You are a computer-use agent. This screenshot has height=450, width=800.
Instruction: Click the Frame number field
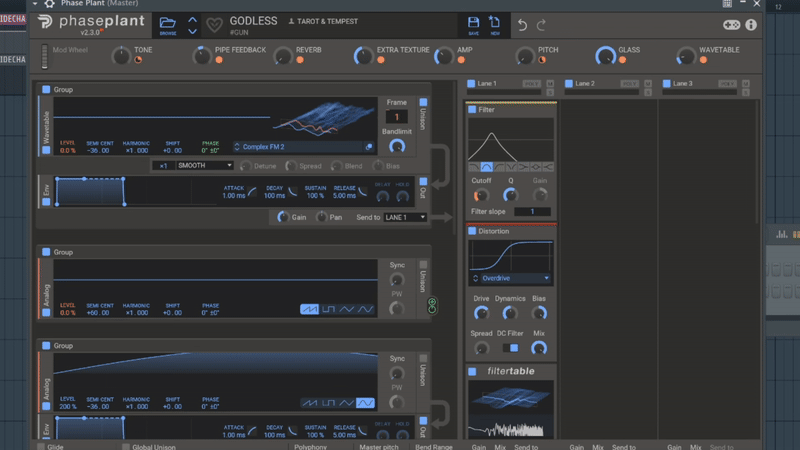(x=396, y=117)
